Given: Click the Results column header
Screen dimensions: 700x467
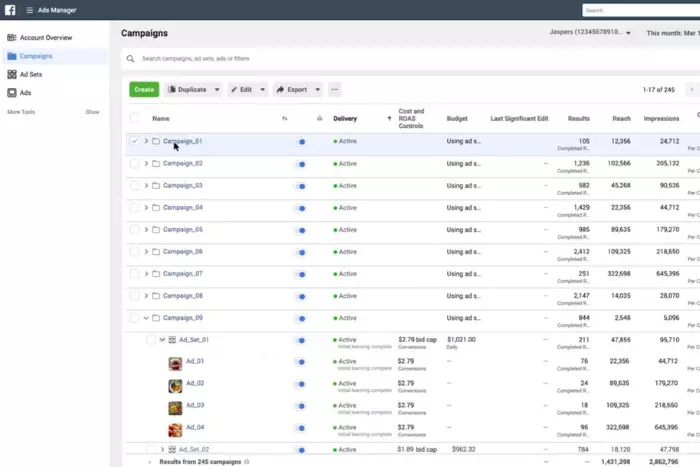Looking at the screenshot, I should (x=579, y=118).
